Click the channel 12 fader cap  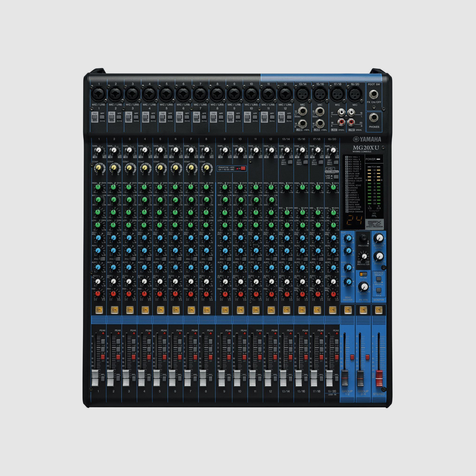(268, 378)
